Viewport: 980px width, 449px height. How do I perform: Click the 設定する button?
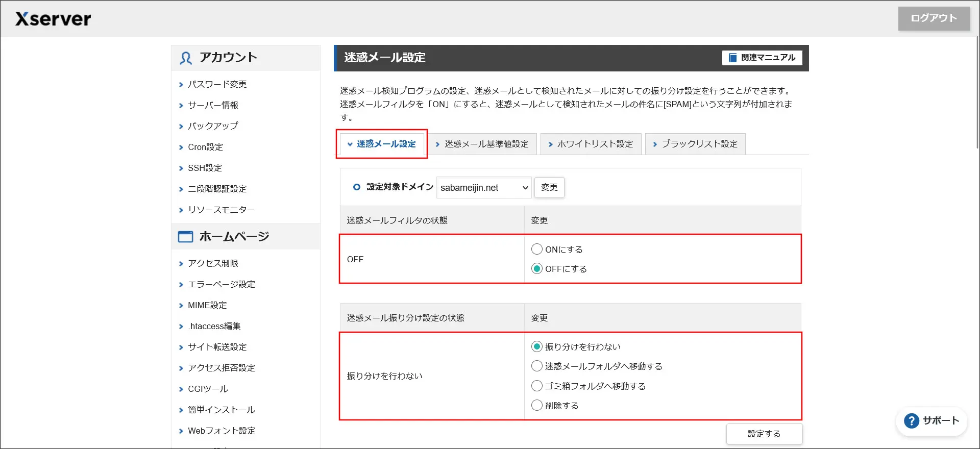764,434
